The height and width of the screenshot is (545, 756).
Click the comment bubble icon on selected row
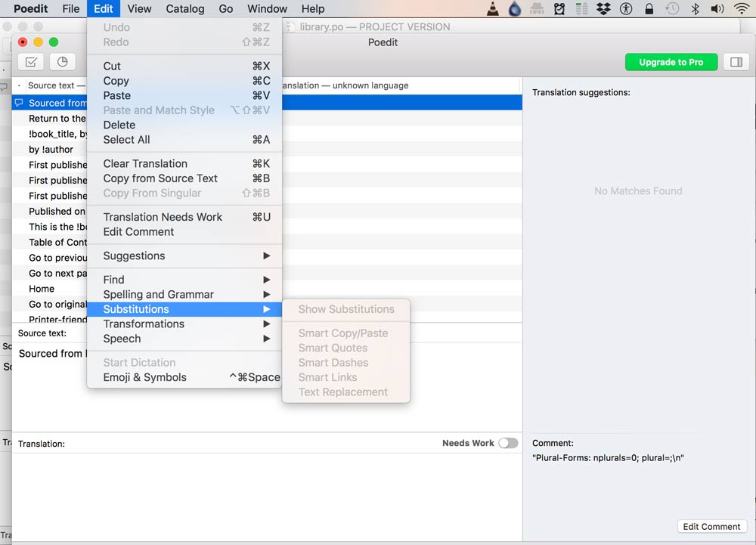19,103
